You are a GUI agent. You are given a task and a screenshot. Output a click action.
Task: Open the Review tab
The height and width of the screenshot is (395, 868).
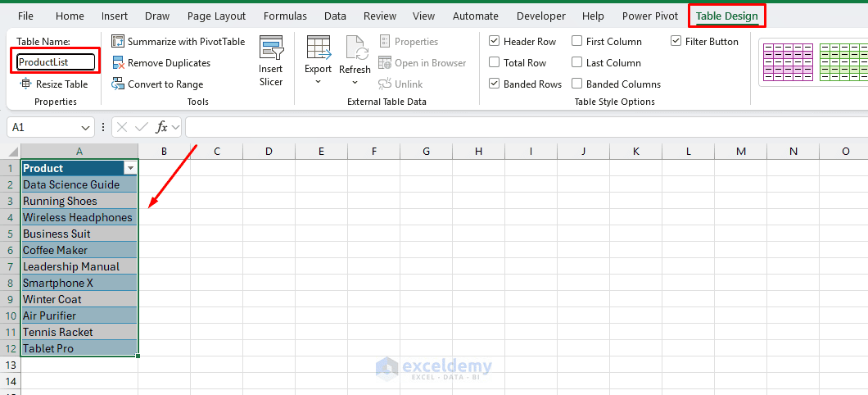pyautogui.click(x=380, y=16)
